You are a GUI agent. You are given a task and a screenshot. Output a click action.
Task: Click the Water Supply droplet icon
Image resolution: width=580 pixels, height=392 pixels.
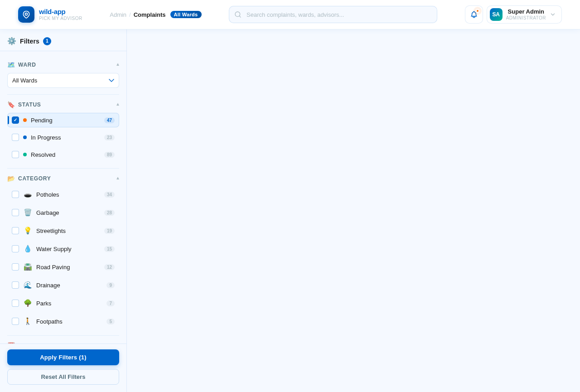(x=28, y=249)
